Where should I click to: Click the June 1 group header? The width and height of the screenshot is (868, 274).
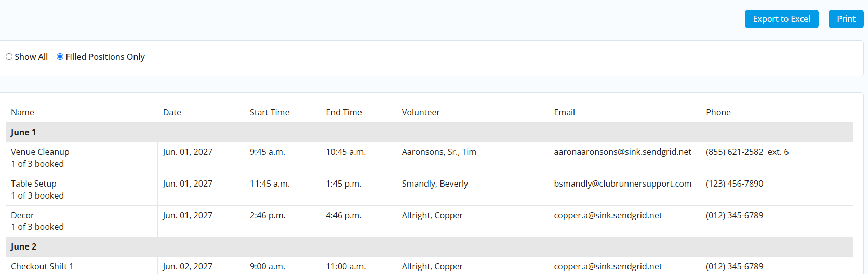429,132
